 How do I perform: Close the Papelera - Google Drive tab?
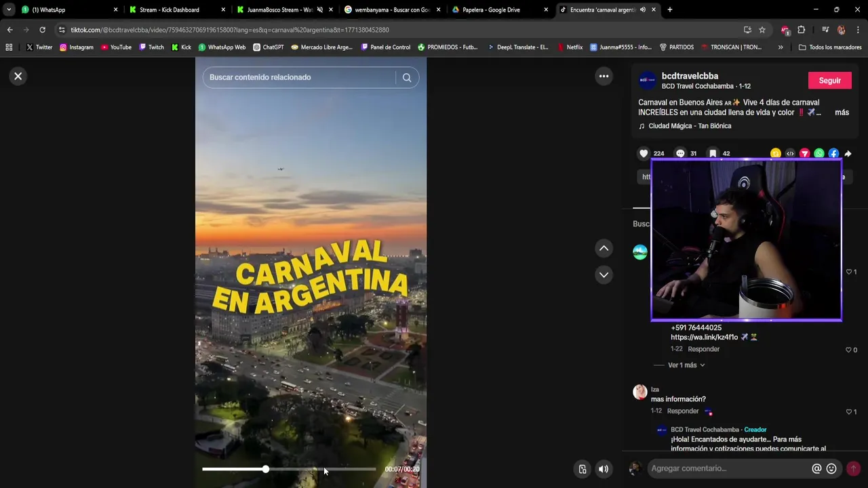click(x=546, y=9)
